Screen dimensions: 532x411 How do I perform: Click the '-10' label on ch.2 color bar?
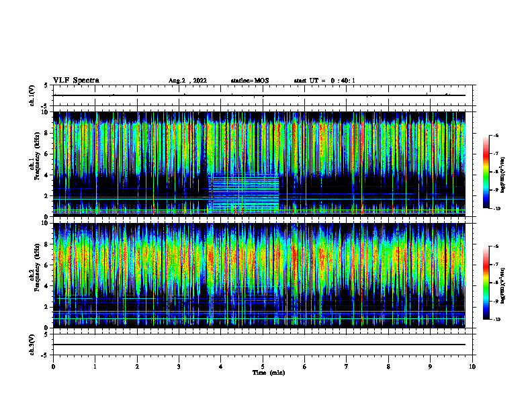(x=497, y=320)
